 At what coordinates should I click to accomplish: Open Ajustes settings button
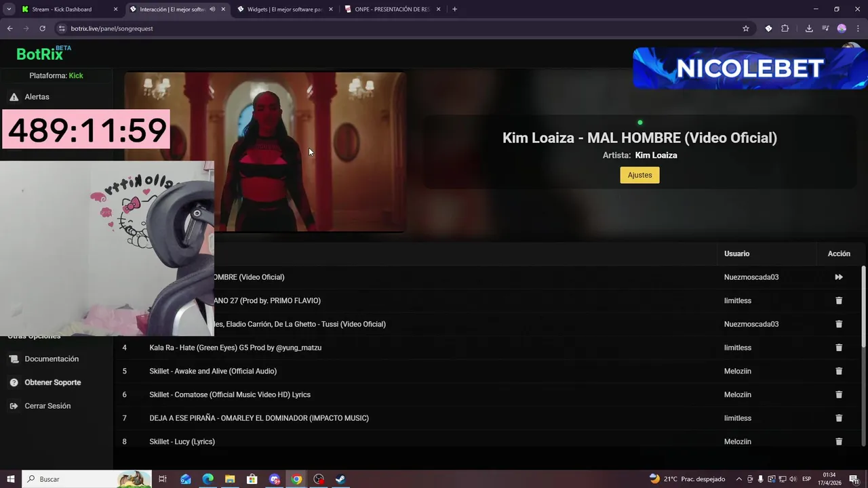[639, 175]
